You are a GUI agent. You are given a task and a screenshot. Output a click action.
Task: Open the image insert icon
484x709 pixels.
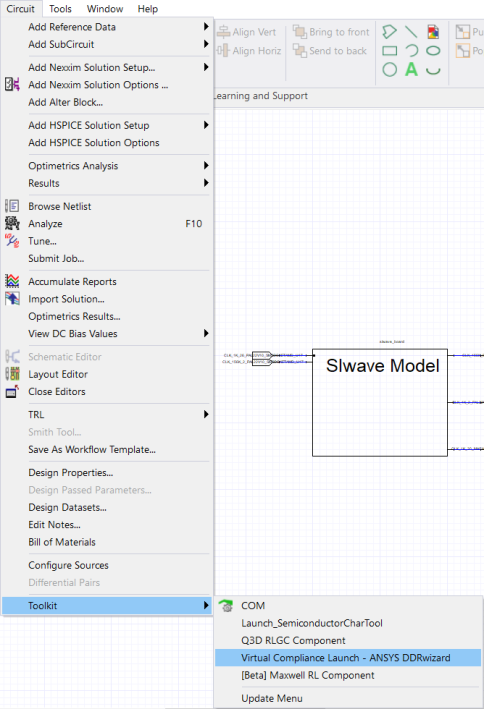pos(433,32)
